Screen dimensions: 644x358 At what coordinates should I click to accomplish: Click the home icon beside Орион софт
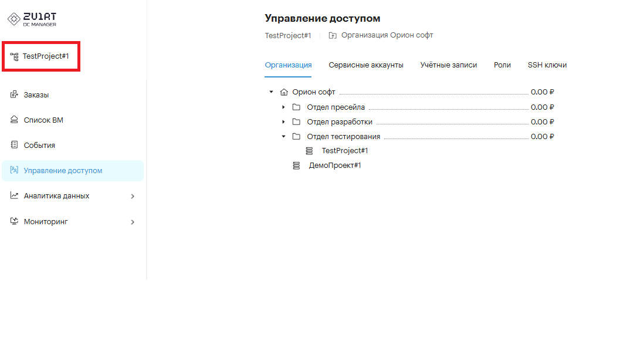pos(284,92)
